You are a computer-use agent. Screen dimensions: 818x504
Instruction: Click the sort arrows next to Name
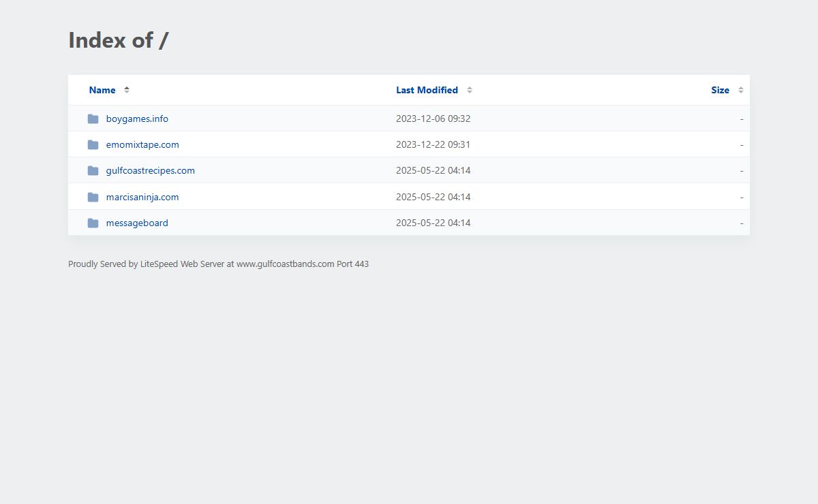(127, 90)
